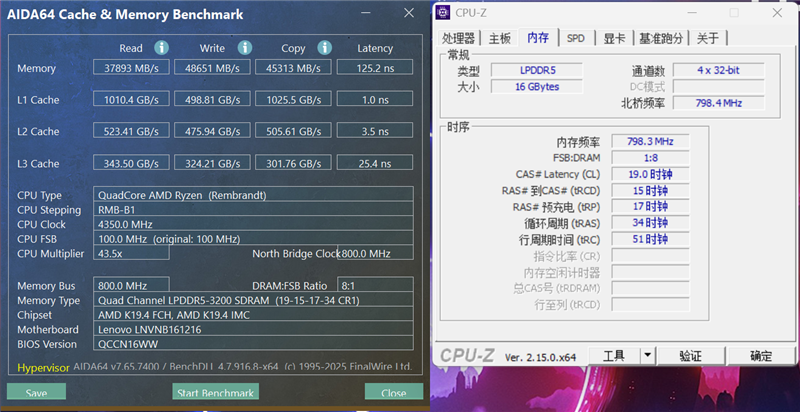
Task: Click the 大小 field showing 16 GBytes
Action: [537, 86]
